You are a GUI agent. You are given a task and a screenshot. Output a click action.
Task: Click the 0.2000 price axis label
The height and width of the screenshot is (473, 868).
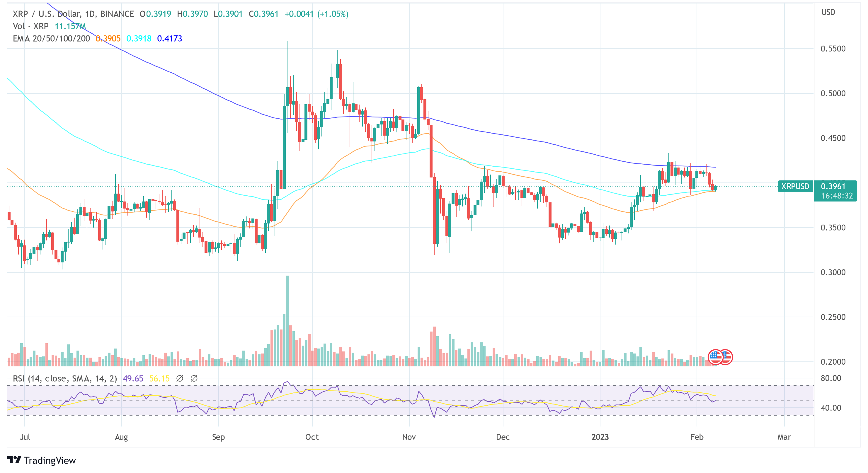833,362
